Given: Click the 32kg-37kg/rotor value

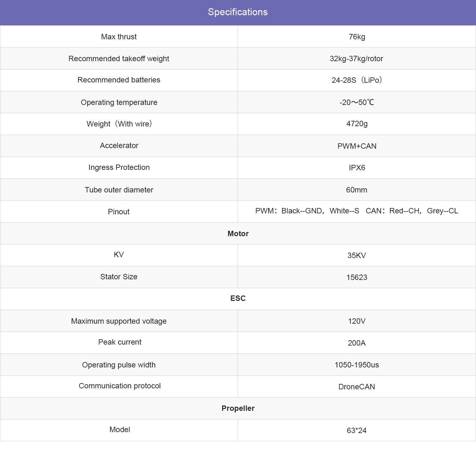Looking at the screenshot, I should pyautogui.click(x=356, y=59).
